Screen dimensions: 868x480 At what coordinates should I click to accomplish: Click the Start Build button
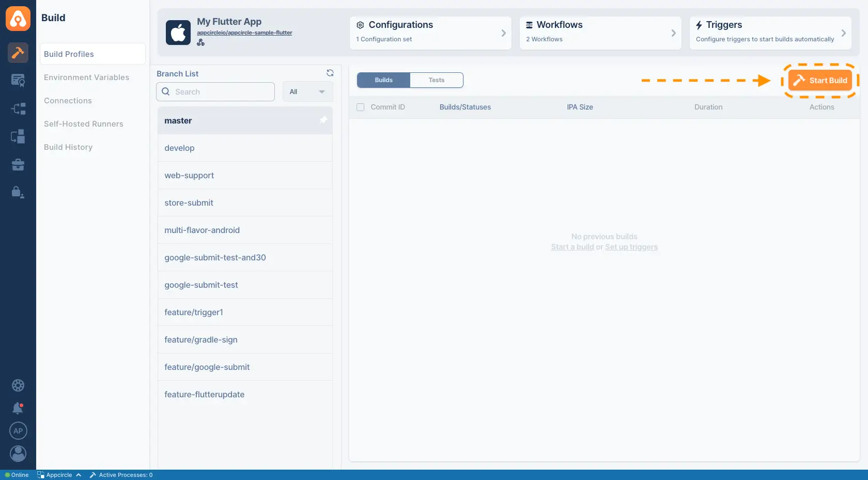pos(820,80)
